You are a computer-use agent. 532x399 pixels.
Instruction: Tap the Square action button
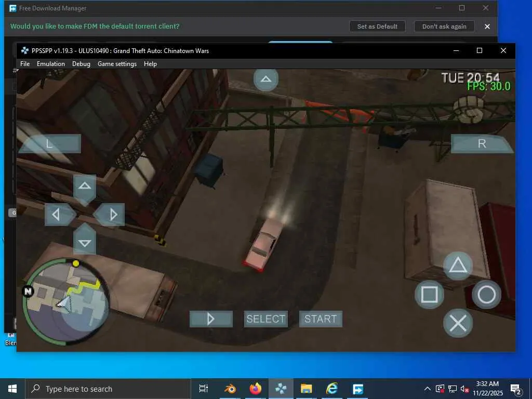[x=429, y=294]
